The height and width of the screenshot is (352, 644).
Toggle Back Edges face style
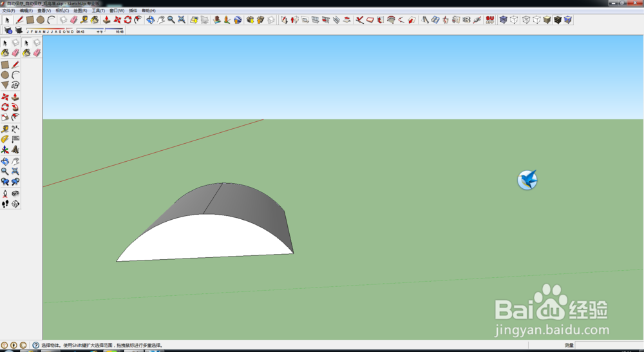514,20
